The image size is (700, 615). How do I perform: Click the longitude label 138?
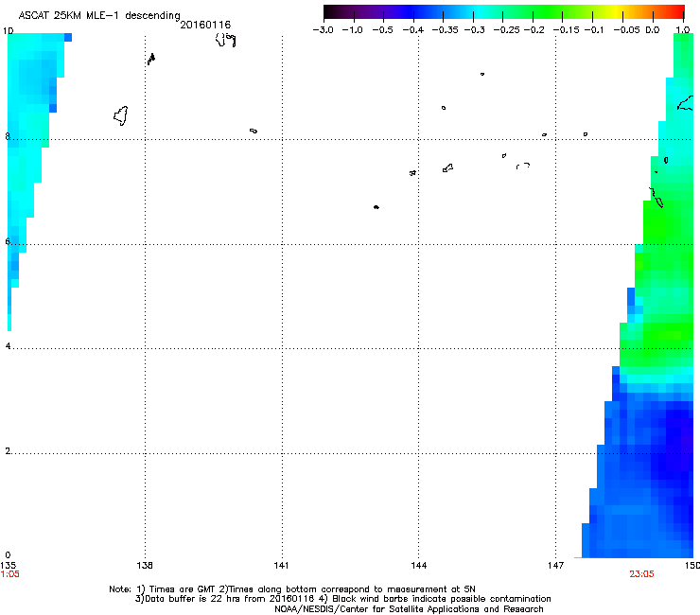[145, 565]
